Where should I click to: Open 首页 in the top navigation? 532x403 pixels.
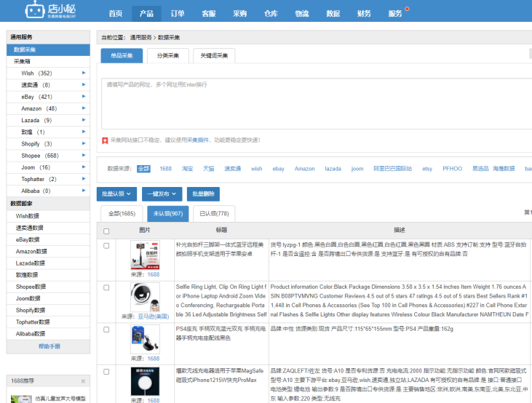pos(116,14)
